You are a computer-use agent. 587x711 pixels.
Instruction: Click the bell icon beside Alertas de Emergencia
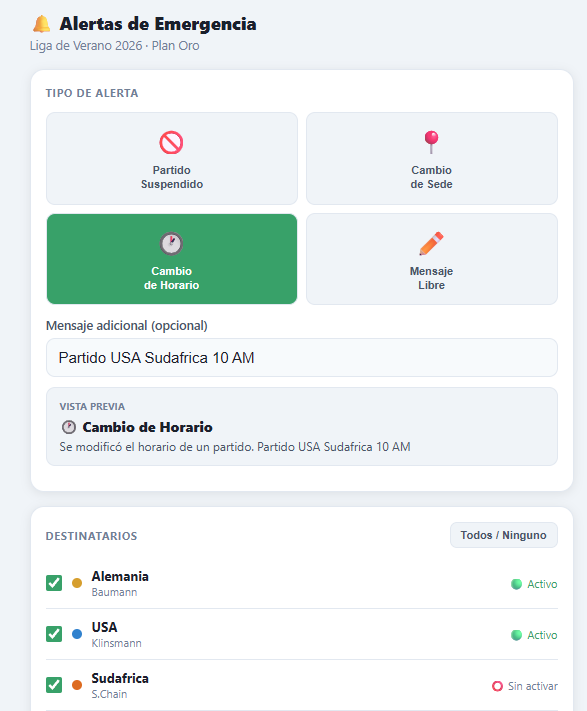tap(42, 24)
